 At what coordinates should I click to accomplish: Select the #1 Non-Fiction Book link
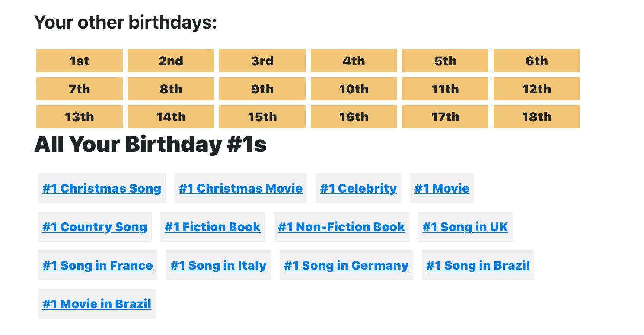341,227
